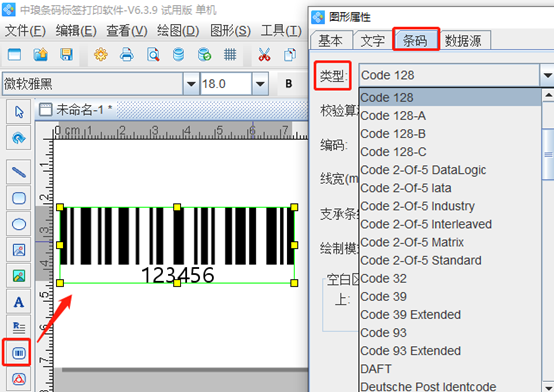
Task: Select Deutsche Post Identcode type
Action: (450, 386)
